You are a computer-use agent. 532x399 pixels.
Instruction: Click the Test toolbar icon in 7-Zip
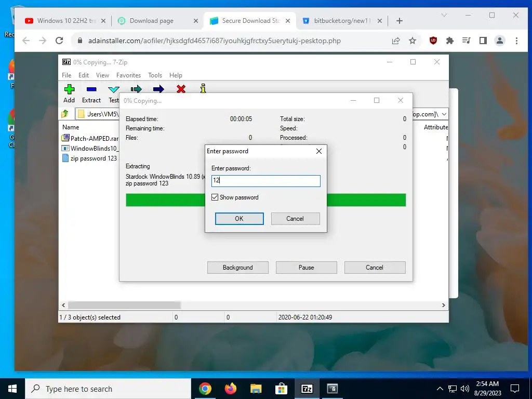coord(113,89)
